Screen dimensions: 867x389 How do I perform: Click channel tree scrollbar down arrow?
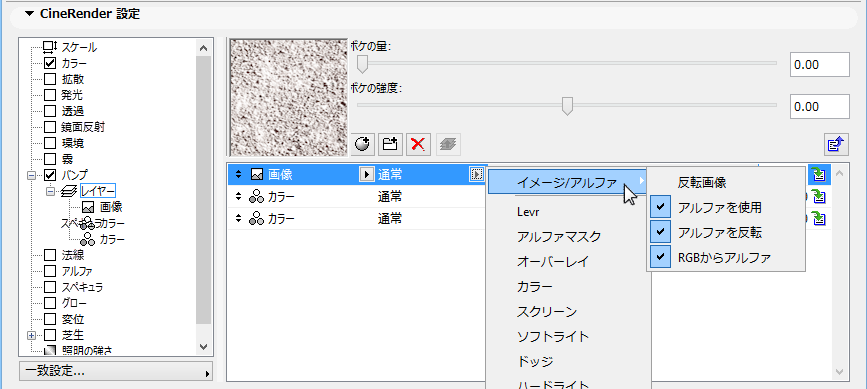pos(203,348)
